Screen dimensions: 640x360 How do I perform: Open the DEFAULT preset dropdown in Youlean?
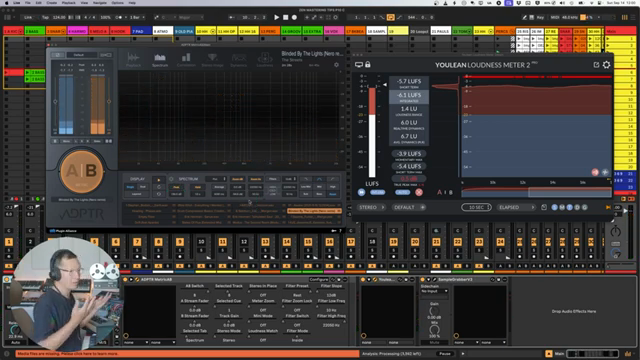tap(409, 207)
